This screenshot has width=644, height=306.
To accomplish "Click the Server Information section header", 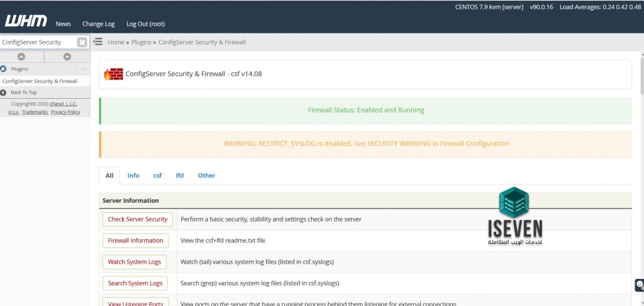I will click(x=365, y=201).
